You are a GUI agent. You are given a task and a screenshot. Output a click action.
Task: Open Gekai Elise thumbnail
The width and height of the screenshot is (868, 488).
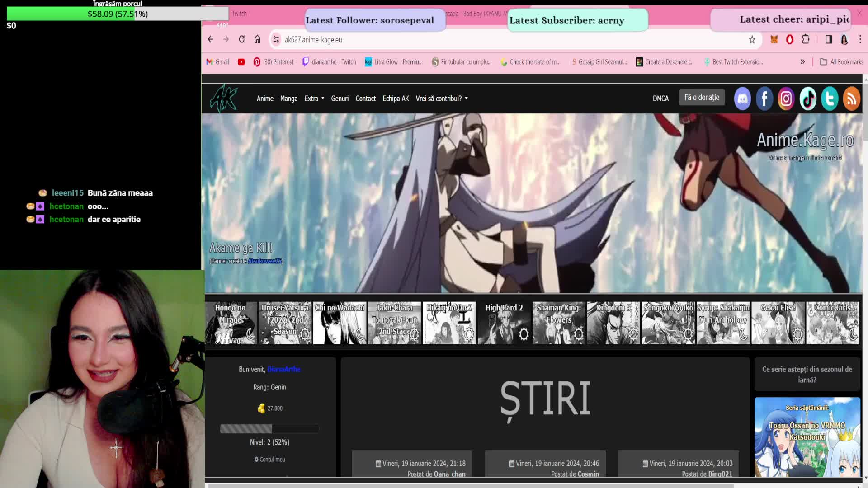(778, 323)
